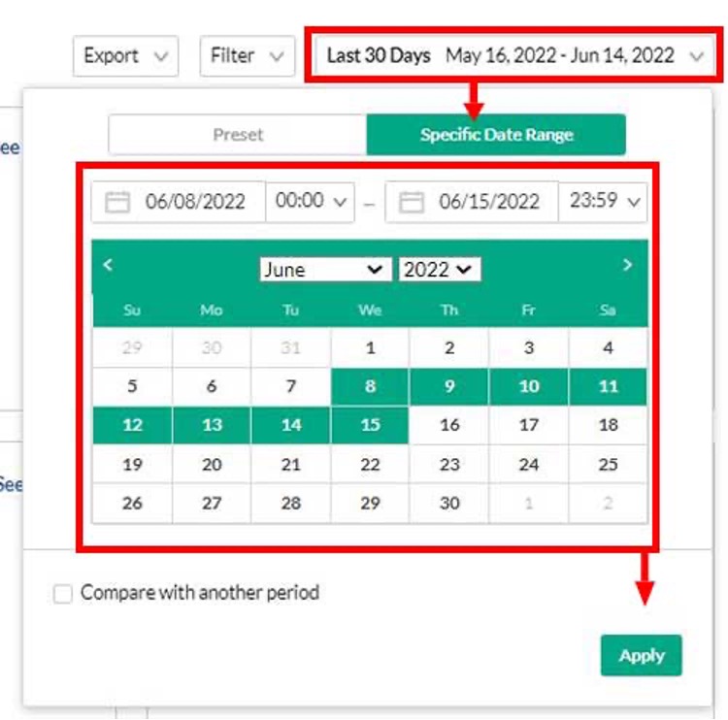This screenshot has width=728, height=720.
Task: Open the June month dropdown
Action: 324,270
